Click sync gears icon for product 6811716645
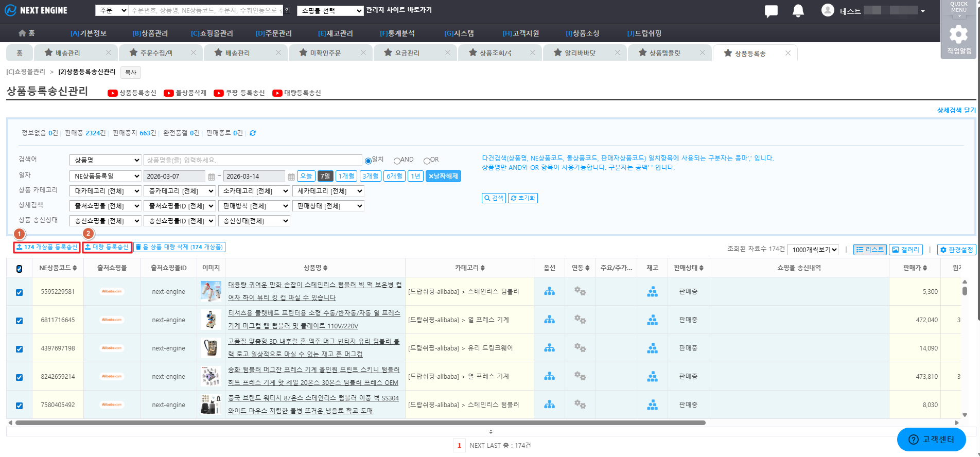Viewport: 980px width, 457px height. [x=580, y=320]
